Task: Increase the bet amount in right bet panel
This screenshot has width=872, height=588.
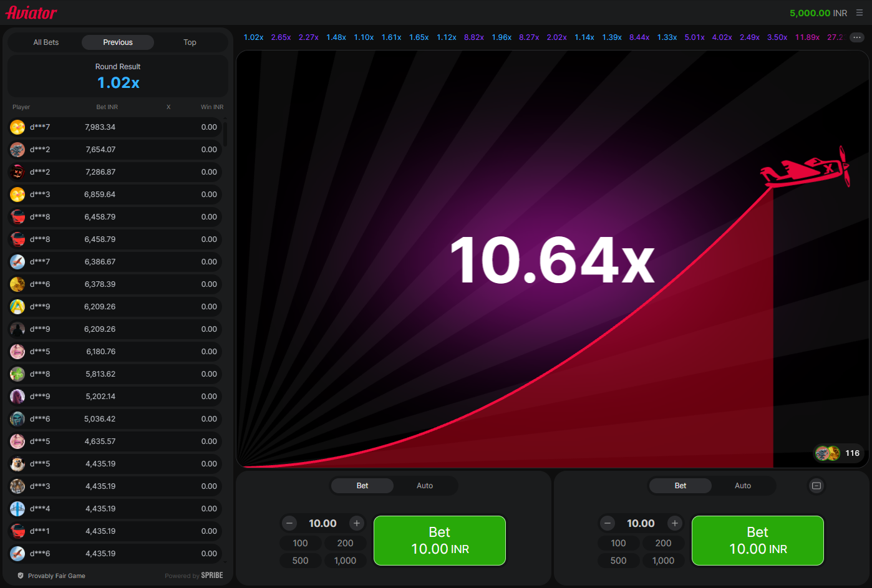Action: (675, 523)
